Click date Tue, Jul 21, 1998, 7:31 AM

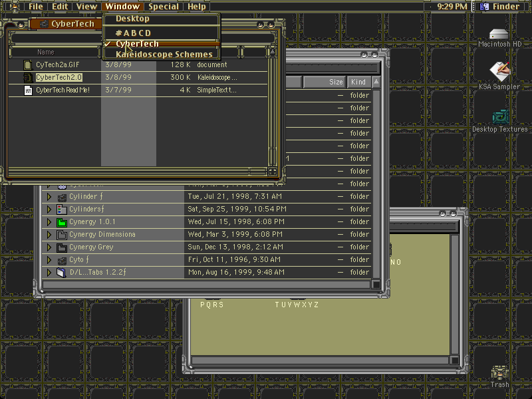[235, 196]
